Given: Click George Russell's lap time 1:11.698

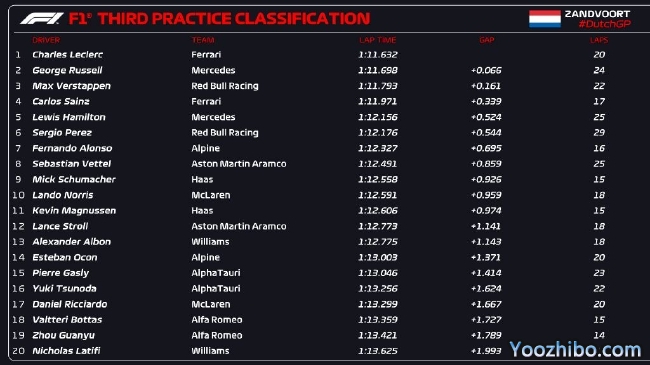Looking at the screenshot, I should [378, 71].
